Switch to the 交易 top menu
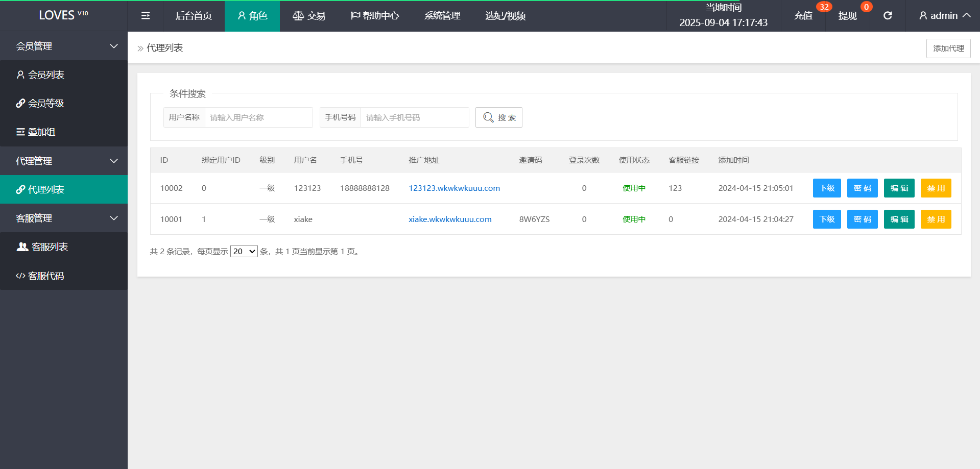 [x=309, y=16]
